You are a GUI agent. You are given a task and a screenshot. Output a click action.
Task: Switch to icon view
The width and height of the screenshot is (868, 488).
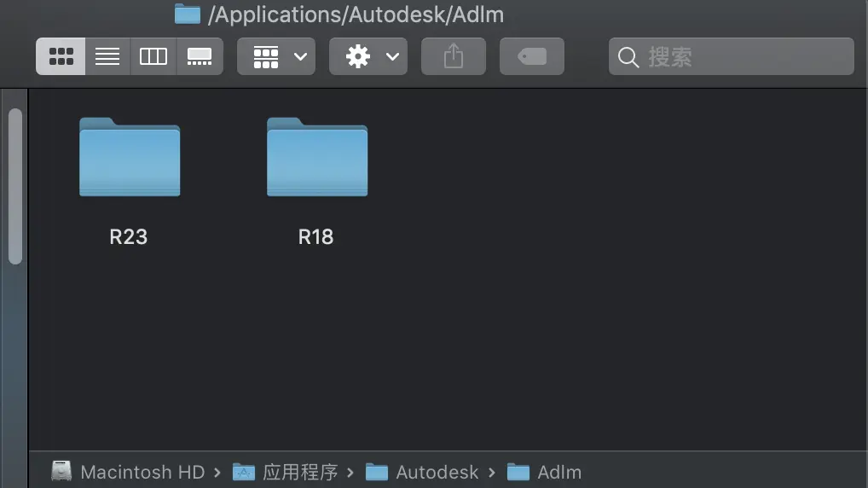click(x=61, y=56)
